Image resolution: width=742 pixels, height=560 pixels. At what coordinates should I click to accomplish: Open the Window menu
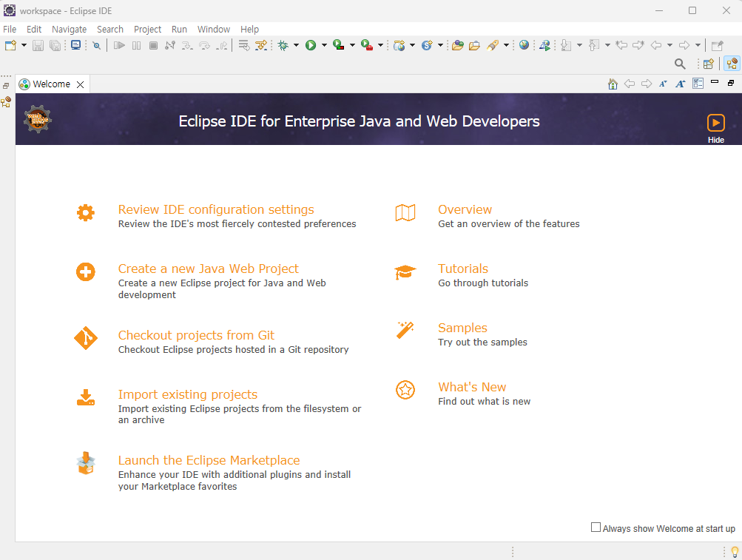[x=213, y=30]
